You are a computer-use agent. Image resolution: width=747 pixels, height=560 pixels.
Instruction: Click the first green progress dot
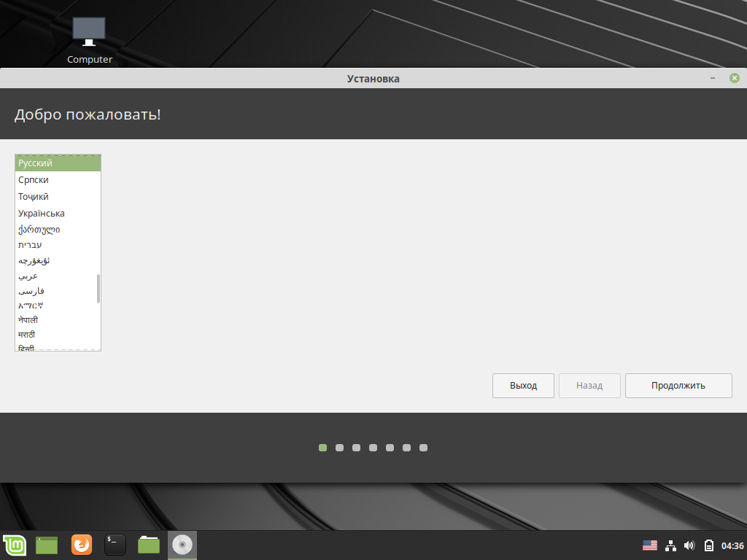point(322,448)
